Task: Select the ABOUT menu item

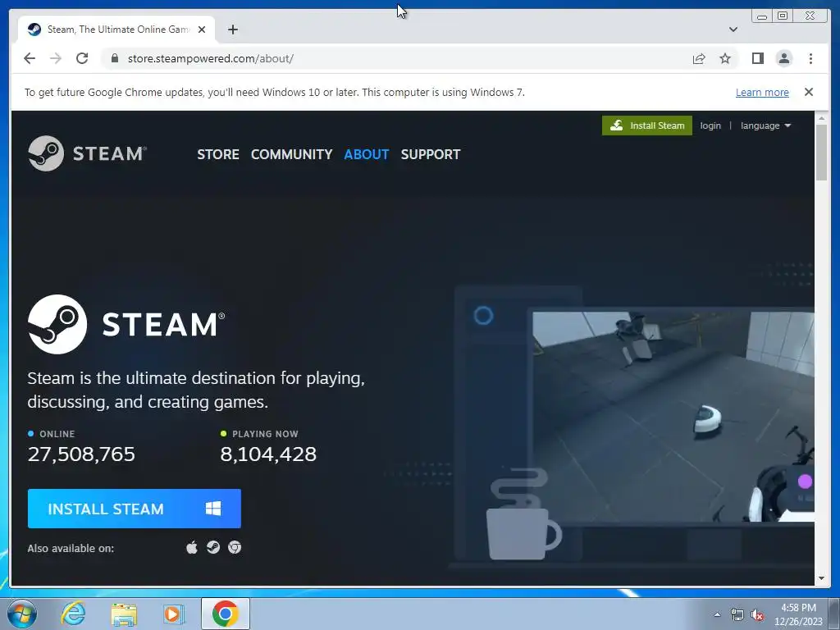Action: 367,154
